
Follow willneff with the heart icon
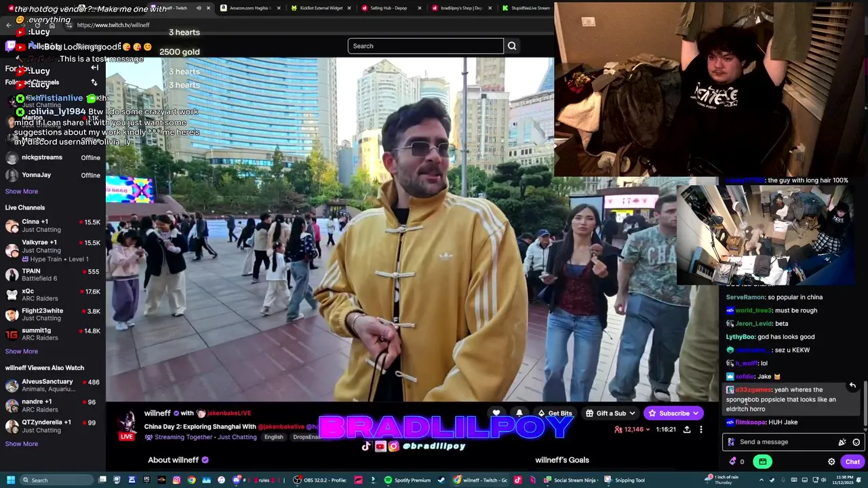click(496, 413)
